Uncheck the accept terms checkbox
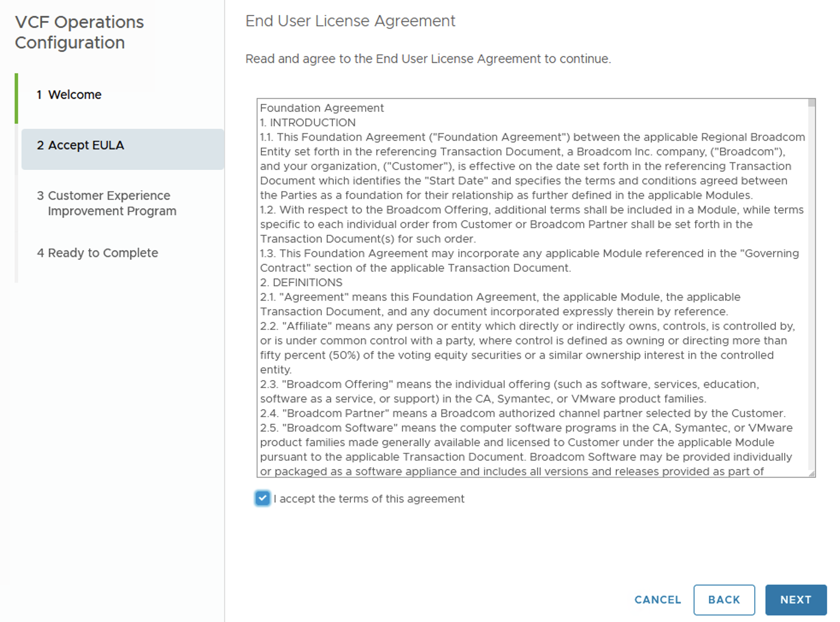The width and height of the screenshot is (840, 622). [262, 498]
